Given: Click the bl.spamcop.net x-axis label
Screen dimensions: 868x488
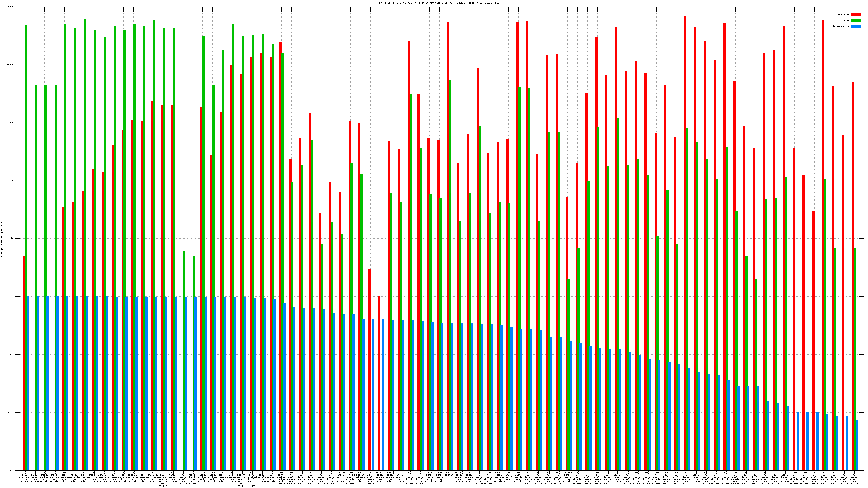Looking at the screenshot, I should point(114,477).
